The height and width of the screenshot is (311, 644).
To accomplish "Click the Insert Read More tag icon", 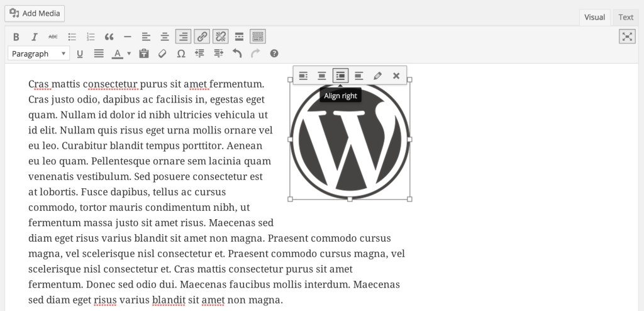I will 239,37.
